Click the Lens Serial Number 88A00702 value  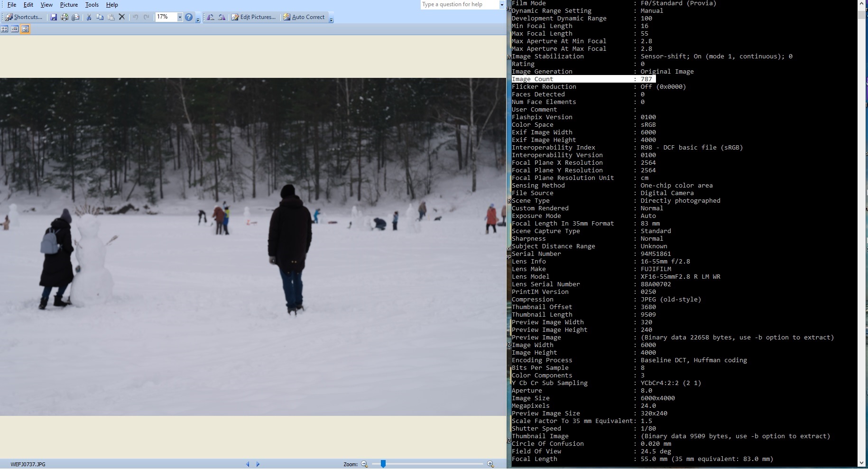[x=656, y=284]
